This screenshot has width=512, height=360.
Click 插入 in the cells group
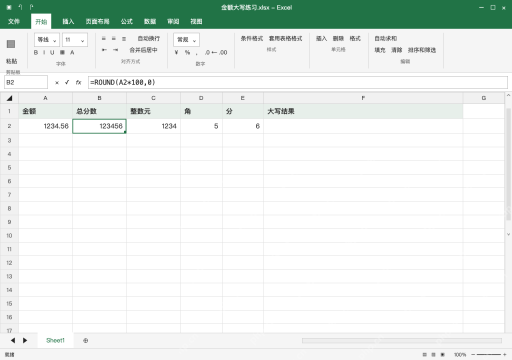(321, 39)
